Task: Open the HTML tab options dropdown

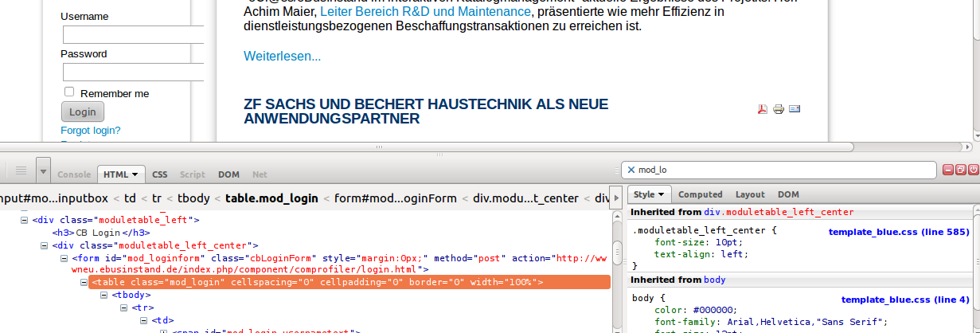Action: [135, 174]
